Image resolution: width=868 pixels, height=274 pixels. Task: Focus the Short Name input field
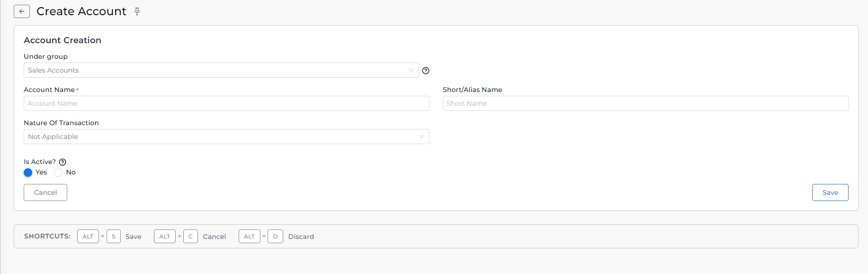pos(645,103)
